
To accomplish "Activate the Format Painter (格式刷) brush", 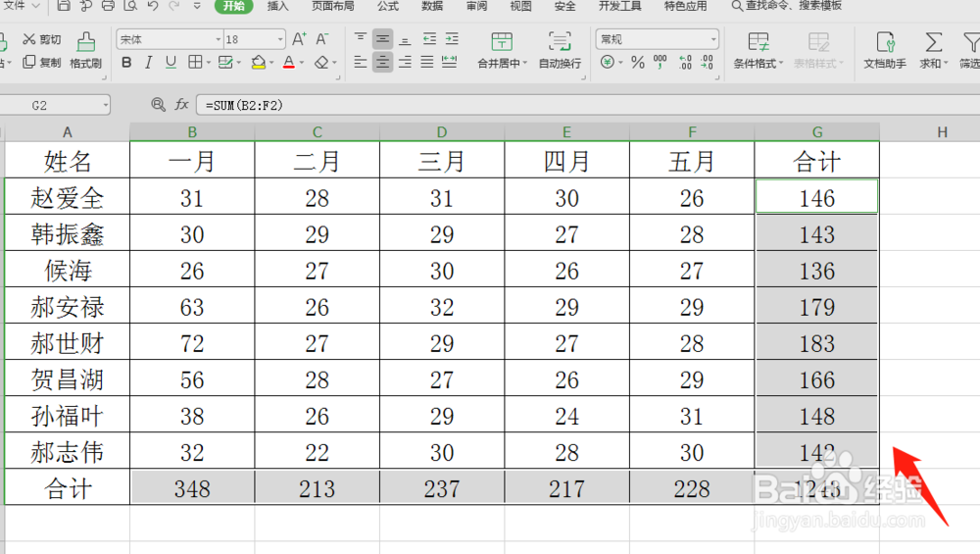I will 85,51.
